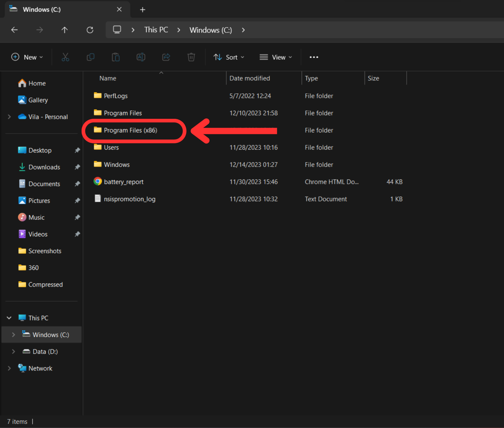Click the Copy icon in toolbar

(x=90, y=57)
